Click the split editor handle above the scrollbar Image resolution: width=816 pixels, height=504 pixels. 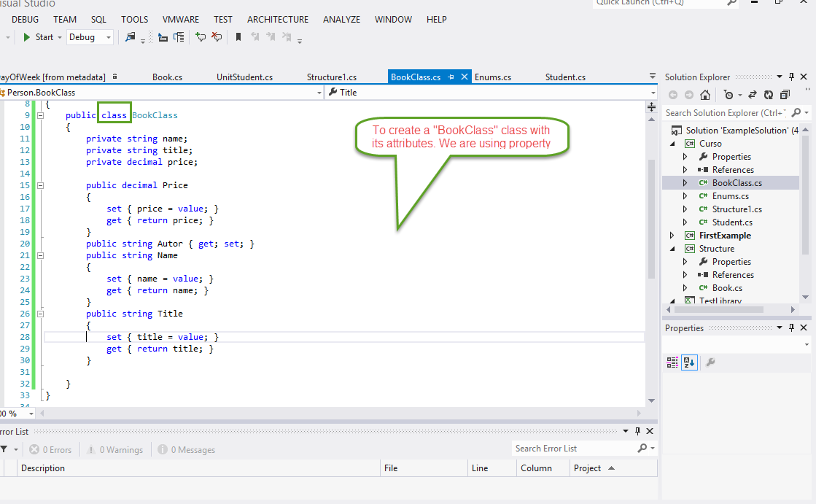[651, 107]
